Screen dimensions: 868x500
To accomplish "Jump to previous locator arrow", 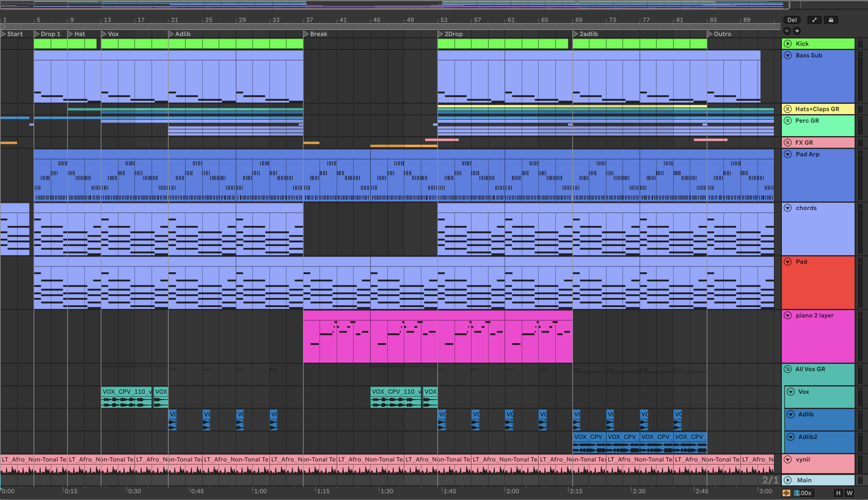I will coord(787,31).
